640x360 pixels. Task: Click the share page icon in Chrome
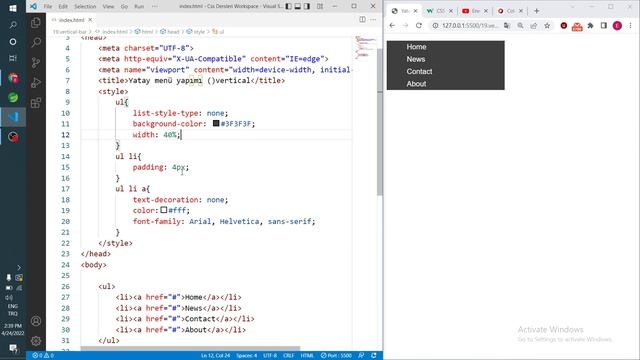pyautogui.click(x=533, y=25)
